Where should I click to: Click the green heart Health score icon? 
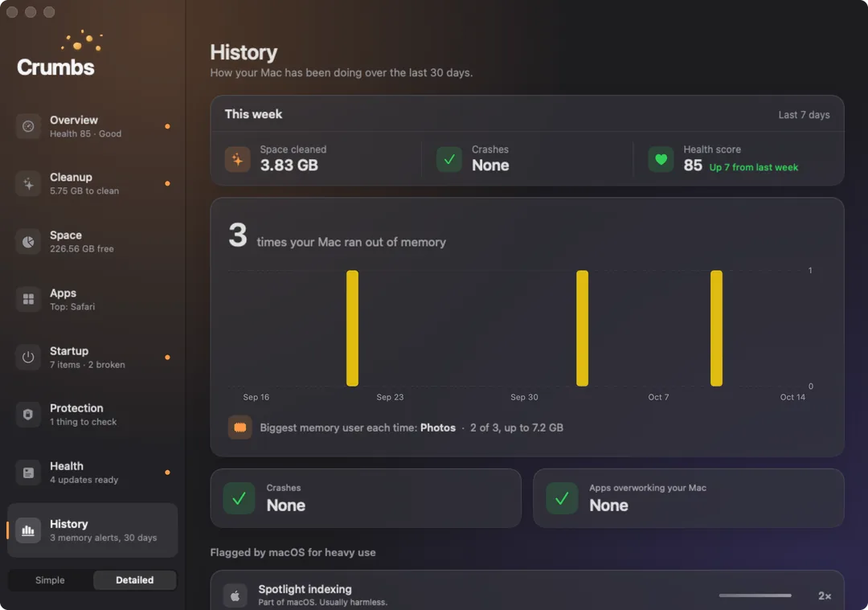pyautogui.click(x=661, y=159)
